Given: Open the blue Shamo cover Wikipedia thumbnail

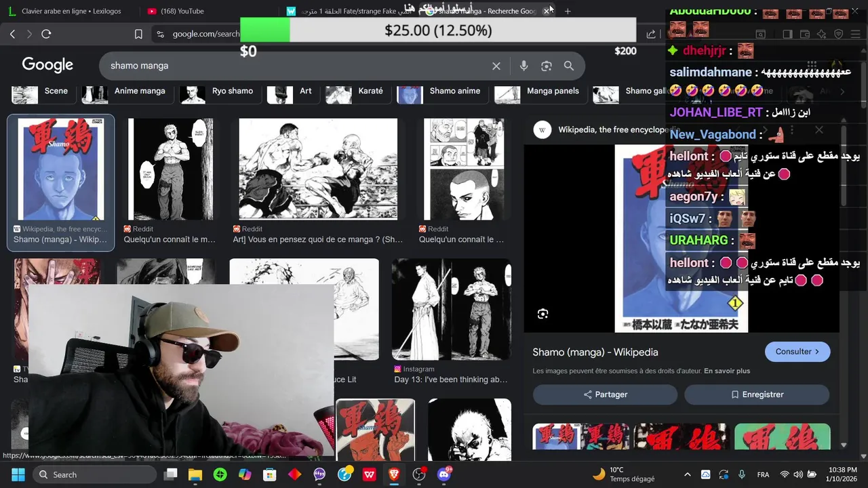Looking at the screenshot, I should [x=61, y=169].
